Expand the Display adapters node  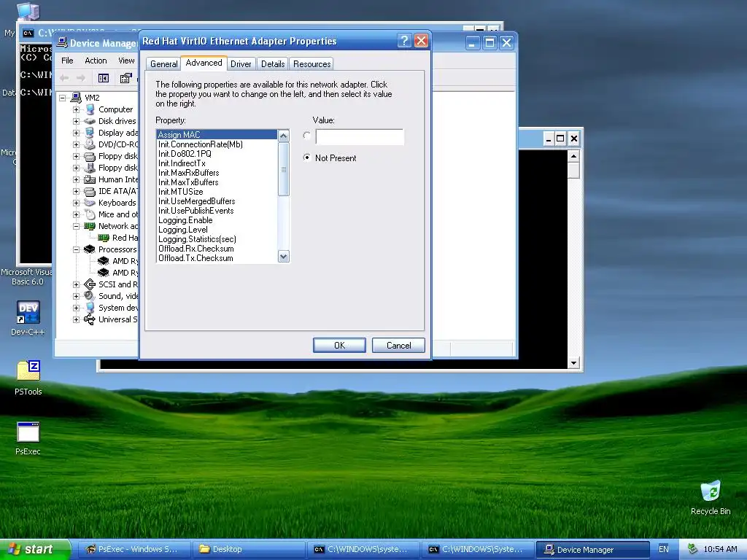[x=76, y=133]
